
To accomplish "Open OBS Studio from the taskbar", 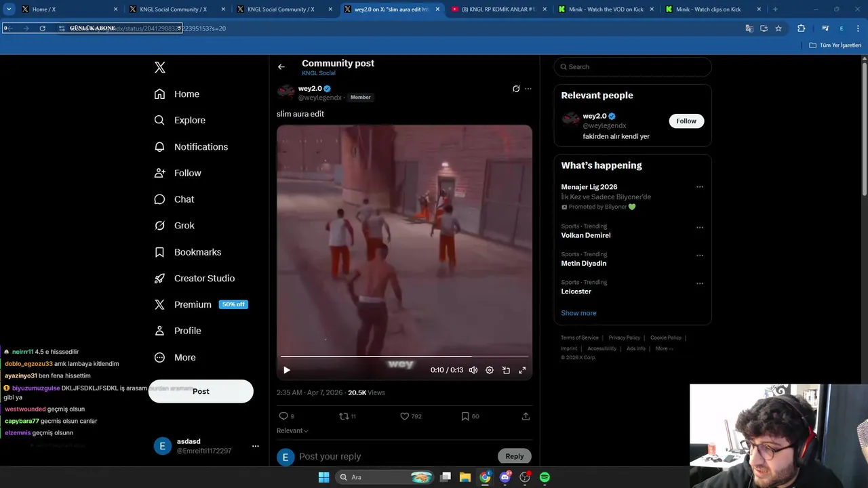I will [x=525, y=477].
